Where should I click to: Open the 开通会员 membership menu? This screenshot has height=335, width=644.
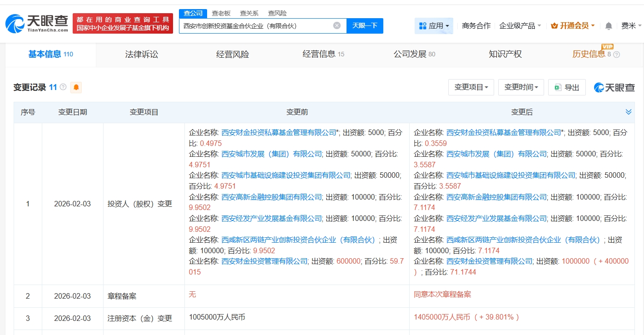(x=573, y=26)
